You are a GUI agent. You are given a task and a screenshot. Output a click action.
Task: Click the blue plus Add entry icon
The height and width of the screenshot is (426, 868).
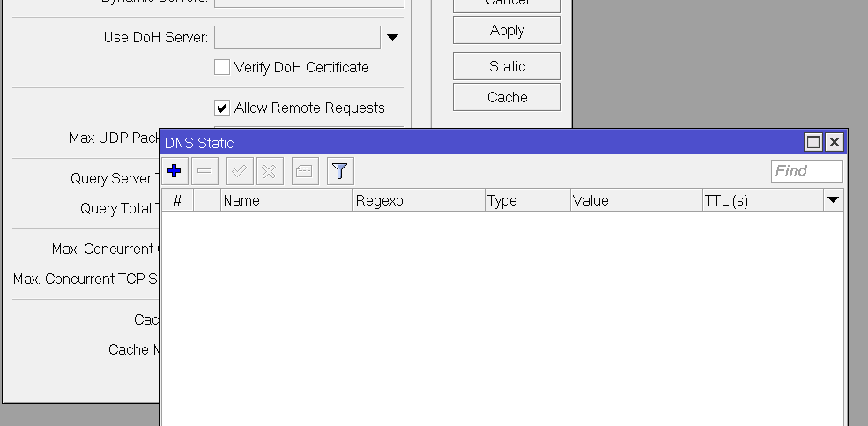[174, 171]
